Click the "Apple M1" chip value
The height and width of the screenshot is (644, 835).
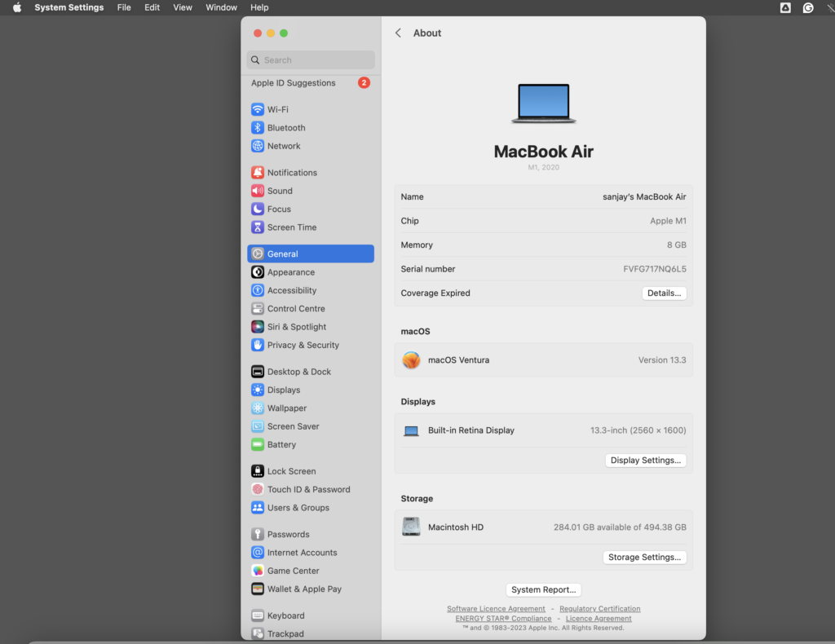coord(668,221)
